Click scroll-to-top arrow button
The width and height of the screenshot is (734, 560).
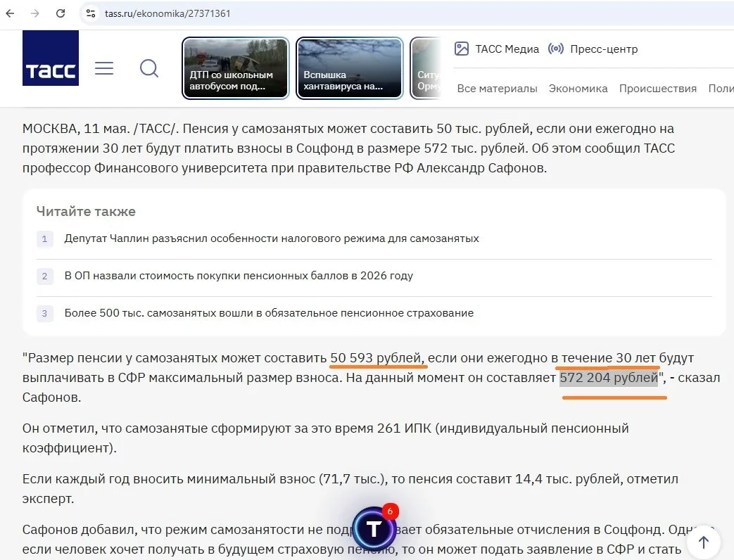click(x=704, y=542)
